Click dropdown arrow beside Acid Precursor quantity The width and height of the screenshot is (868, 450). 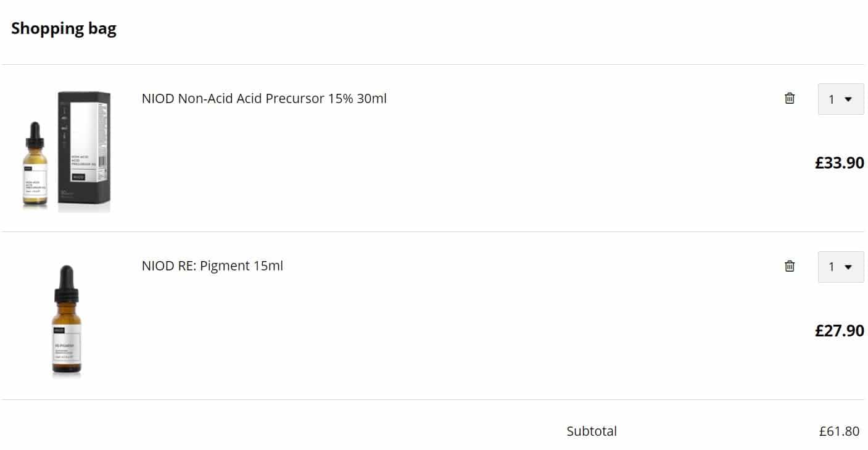pos(848,99)
